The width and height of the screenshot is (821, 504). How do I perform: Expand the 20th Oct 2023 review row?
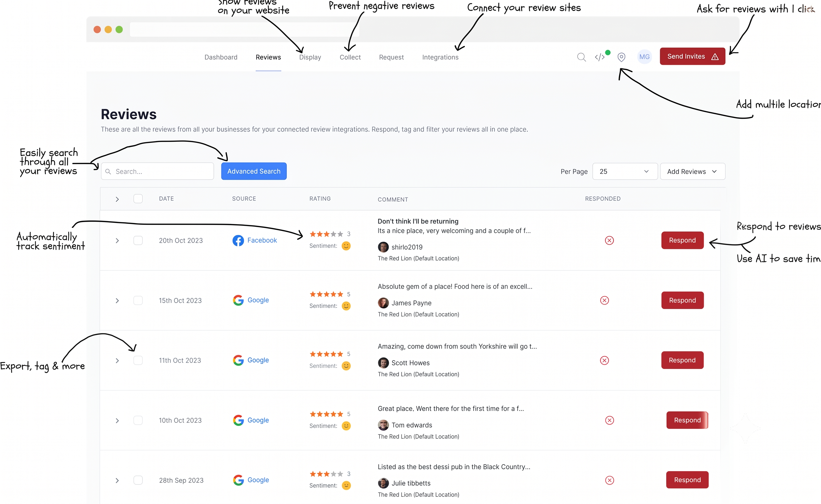[x=117, y=241]
